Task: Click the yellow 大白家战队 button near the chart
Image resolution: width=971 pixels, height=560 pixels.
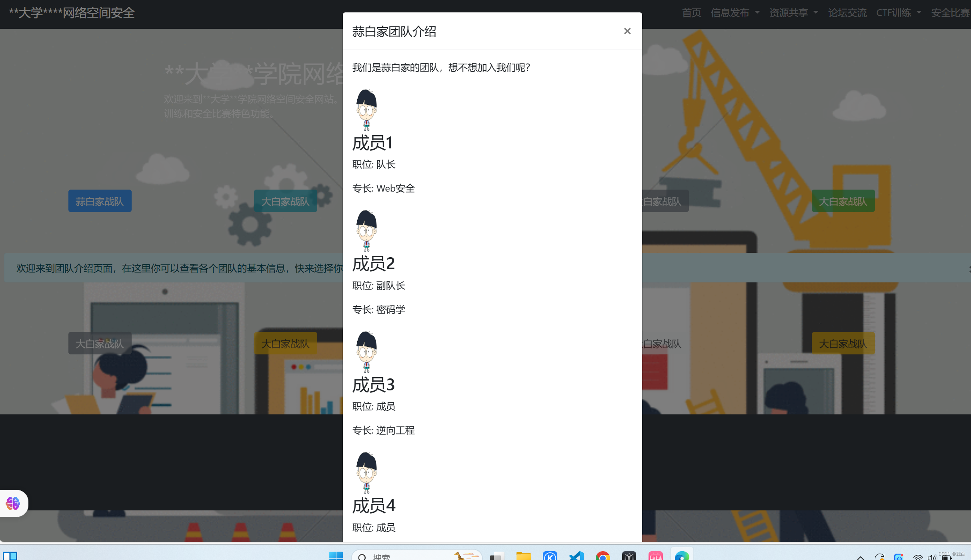Action: tap(285, 343)
